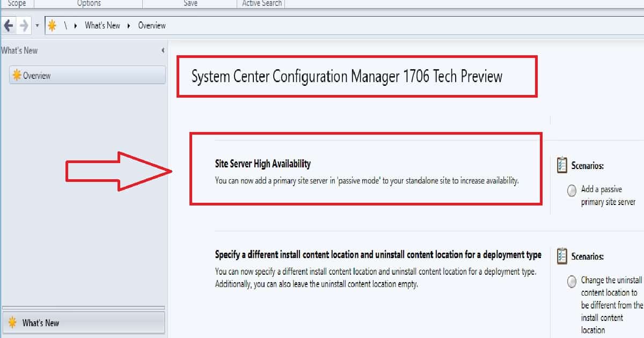The height and width of the screenshot is (338, 644).
Task: Expand arrow before What's New breadcrumb
Action: pyautogui.click(x=76, y=25)
